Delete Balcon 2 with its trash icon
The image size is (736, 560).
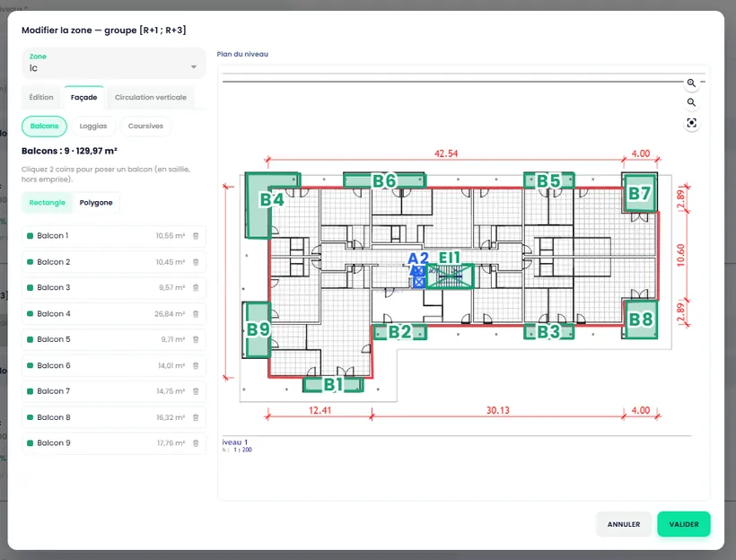pyautogui.click(x=196, y=262)
